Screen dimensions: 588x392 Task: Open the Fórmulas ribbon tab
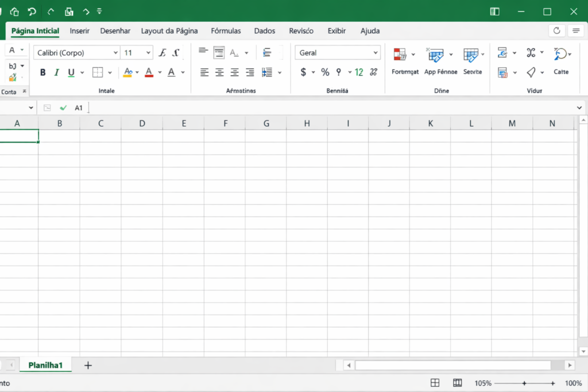[x=226, y=31]
